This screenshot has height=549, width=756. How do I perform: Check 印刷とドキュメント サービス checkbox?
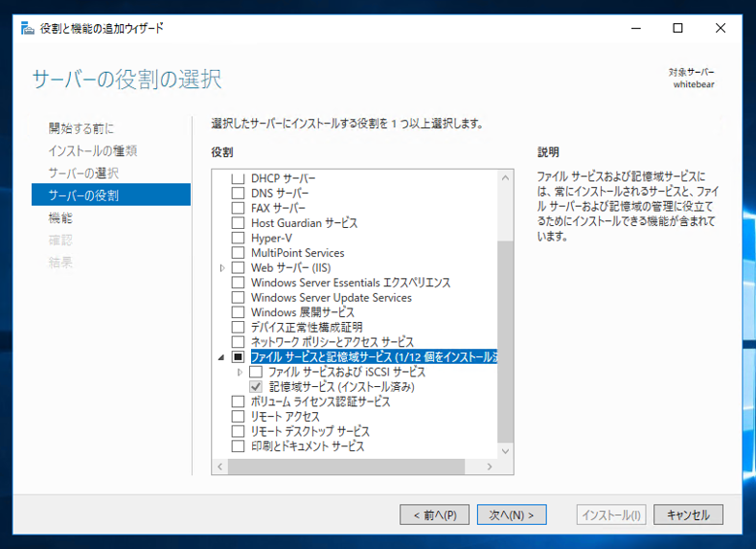click(237, 446)
